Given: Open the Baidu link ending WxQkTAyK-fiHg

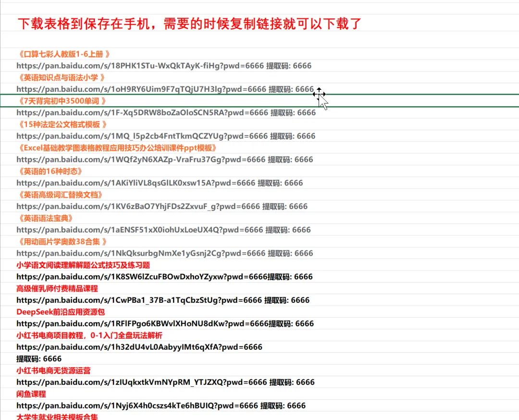Looking at the screenshot, I should click(140, 65).
